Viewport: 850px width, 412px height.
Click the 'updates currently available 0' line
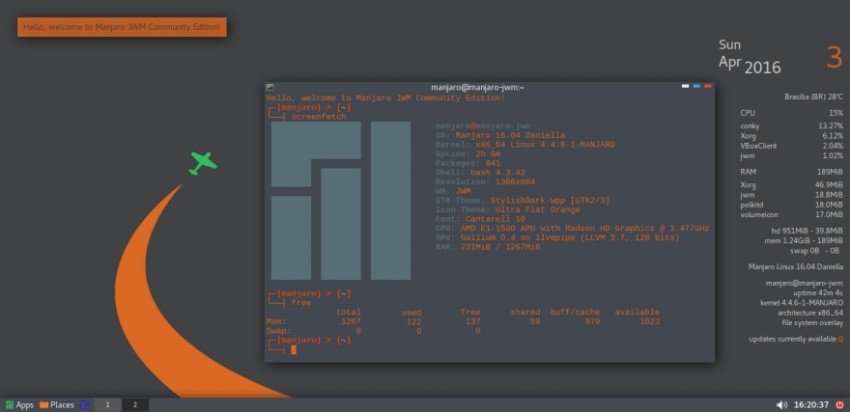coord(796,339)
